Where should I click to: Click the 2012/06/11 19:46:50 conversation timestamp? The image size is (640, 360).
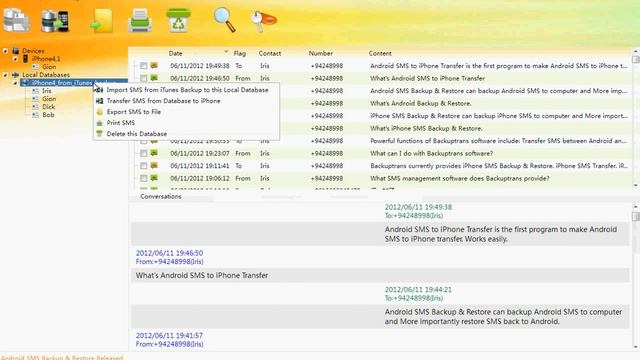point(169,253)
